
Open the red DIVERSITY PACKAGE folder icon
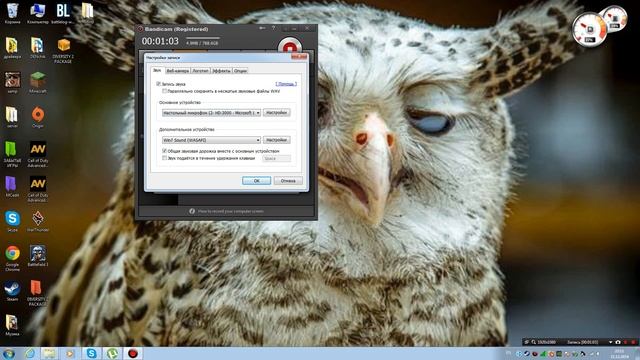[37, 293]
